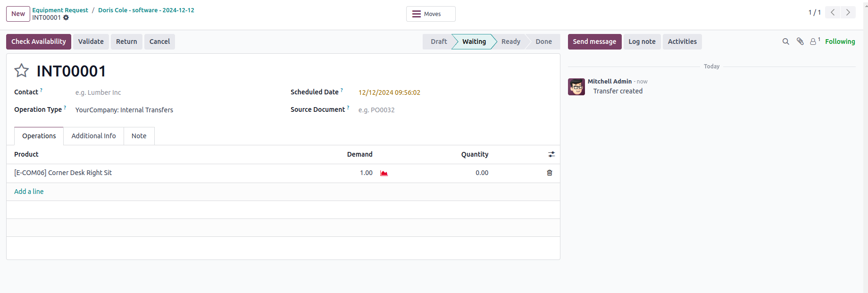Mark INT00001 as favorite with star
Viewport: 868px width, 293px height.
(22, 71)
